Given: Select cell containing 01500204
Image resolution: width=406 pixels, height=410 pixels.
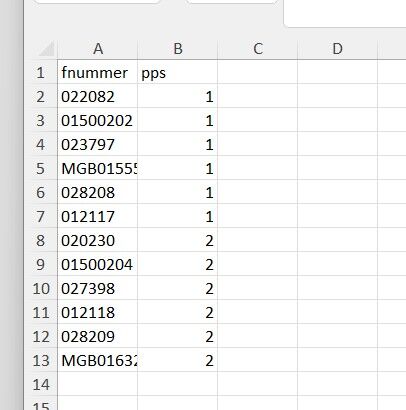Looking at the screenshot, I should click(98, 264).
